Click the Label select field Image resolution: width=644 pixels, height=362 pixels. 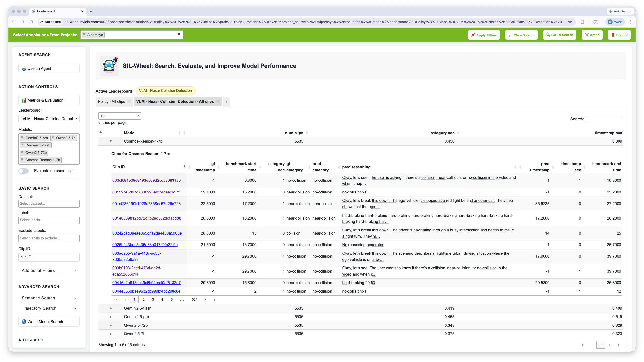[49, 220]
